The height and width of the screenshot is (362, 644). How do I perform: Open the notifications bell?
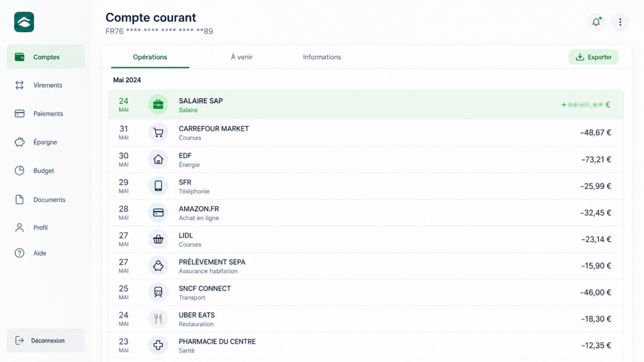tap(596, 22)
